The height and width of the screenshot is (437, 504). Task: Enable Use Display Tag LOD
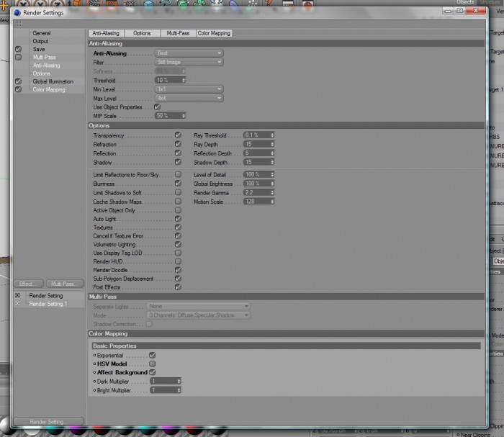point(178,253)
